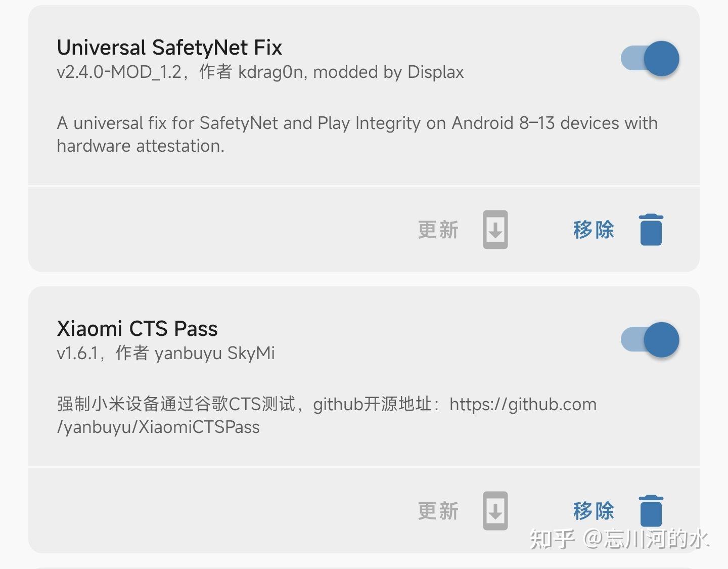Tap update download icon for Xiaomi CTS Pass

coord(495,511)
